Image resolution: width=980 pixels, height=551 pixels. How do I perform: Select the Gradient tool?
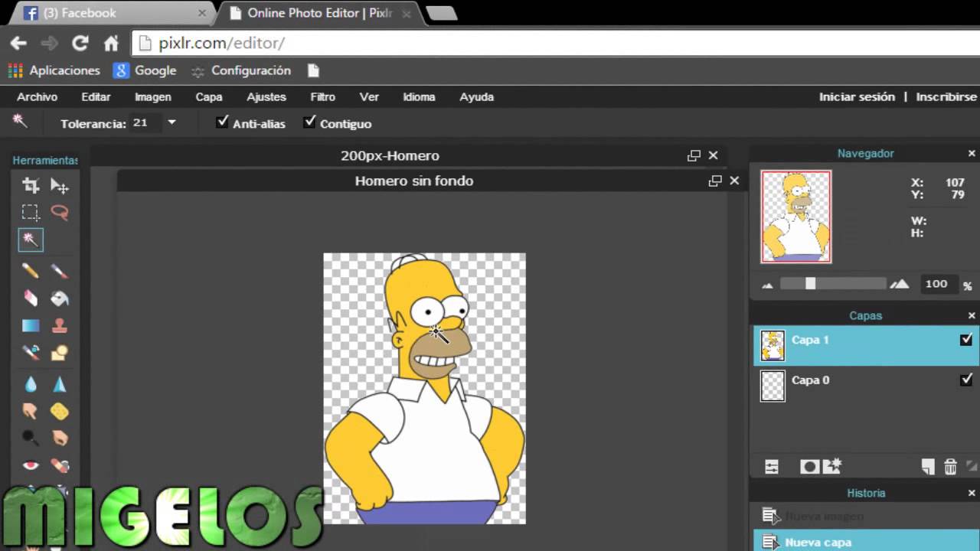point(31,325)
